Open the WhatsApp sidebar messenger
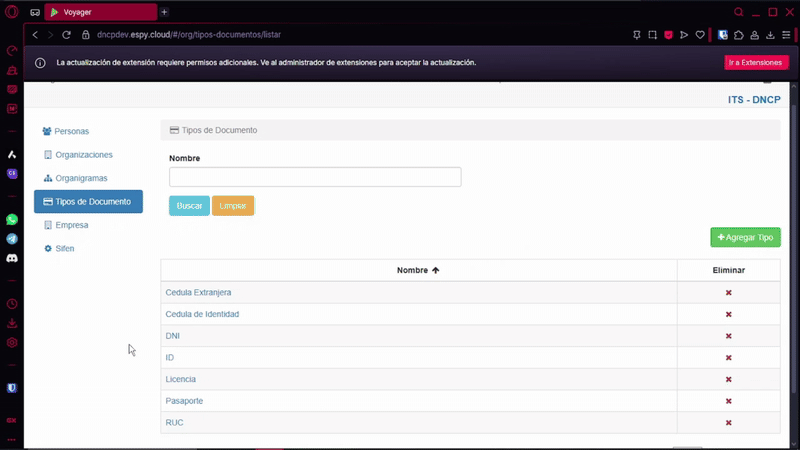Screen dimensions: 800x450 [x=12, y=219]
